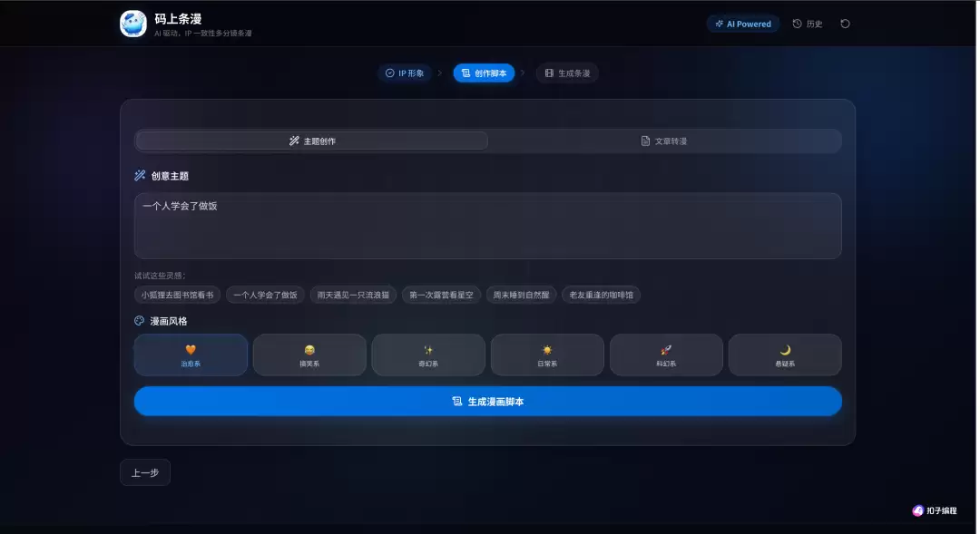
Task: Pick the 小狐狸去图书馆看书 suggestion
Action: [177, 295]
